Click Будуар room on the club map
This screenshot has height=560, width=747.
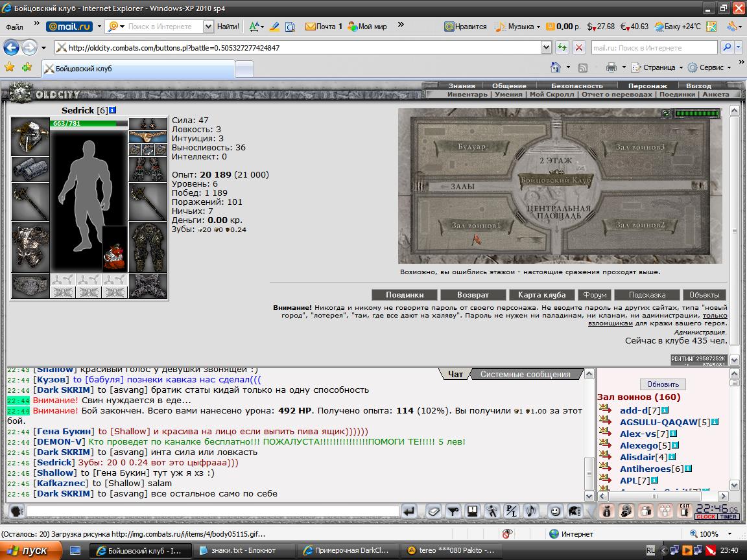[x=471, y=146]
